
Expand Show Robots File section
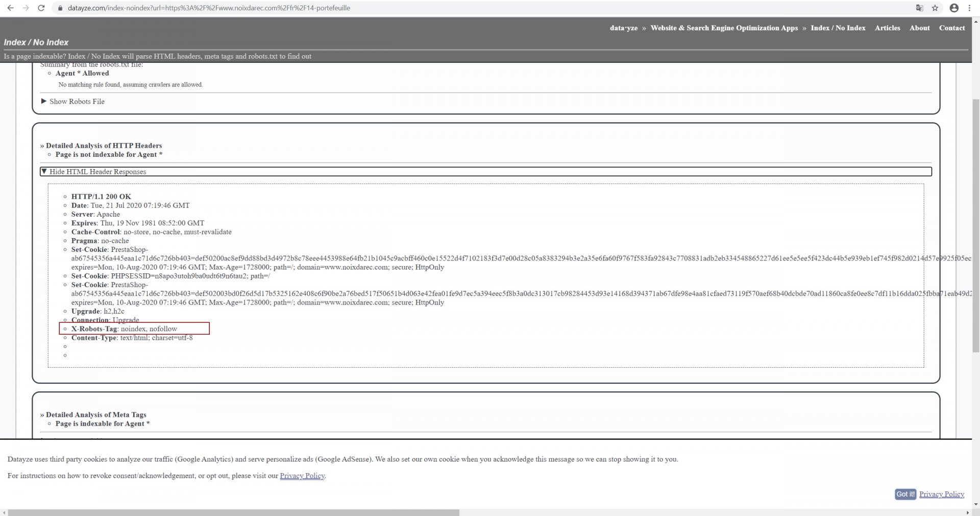(72, 101)
